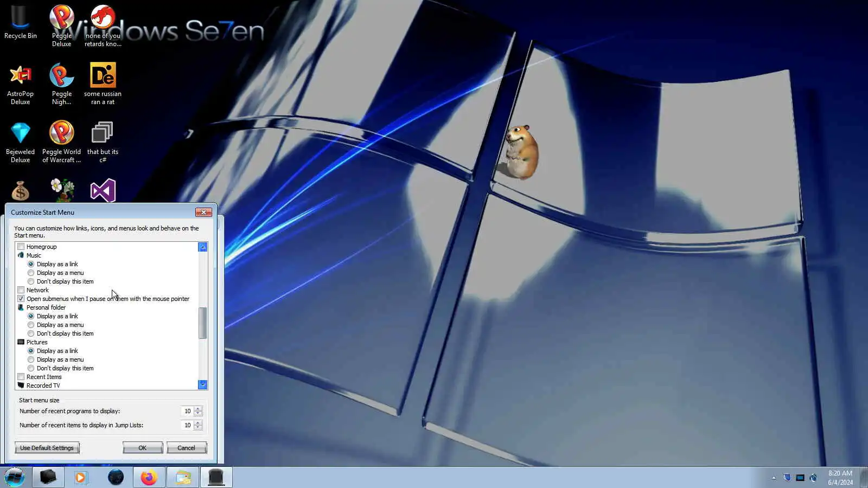Open the monitor icon in the system tray
The height and width of the screenshot is (488, 868).
point(800,478)
